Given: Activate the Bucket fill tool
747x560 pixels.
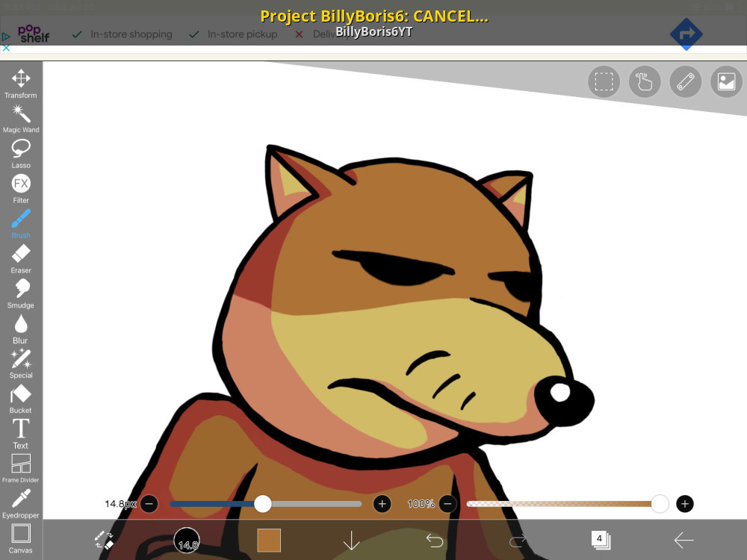Looking at the screenshot, I should tap(21, 399).
